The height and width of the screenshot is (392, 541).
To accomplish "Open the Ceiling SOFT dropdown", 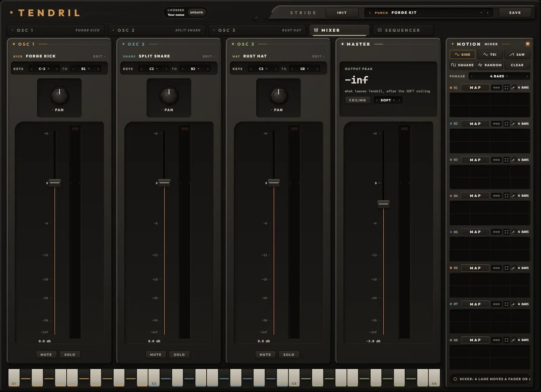I will tap(387, 100).
